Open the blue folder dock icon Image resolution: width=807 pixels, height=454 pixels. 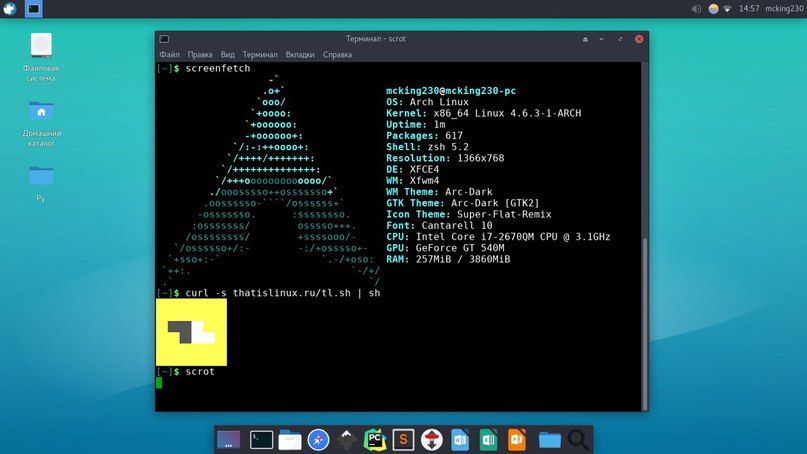(550, 440)
